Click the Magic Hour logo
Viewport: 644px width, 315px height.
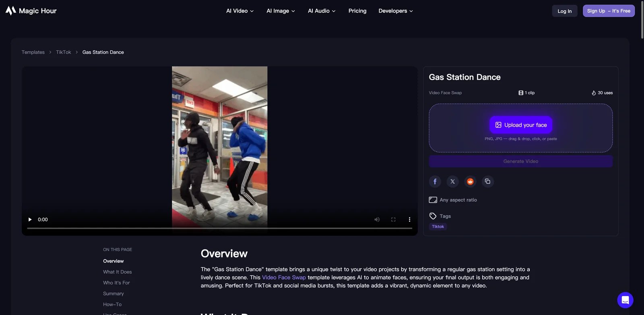point(31,11)
